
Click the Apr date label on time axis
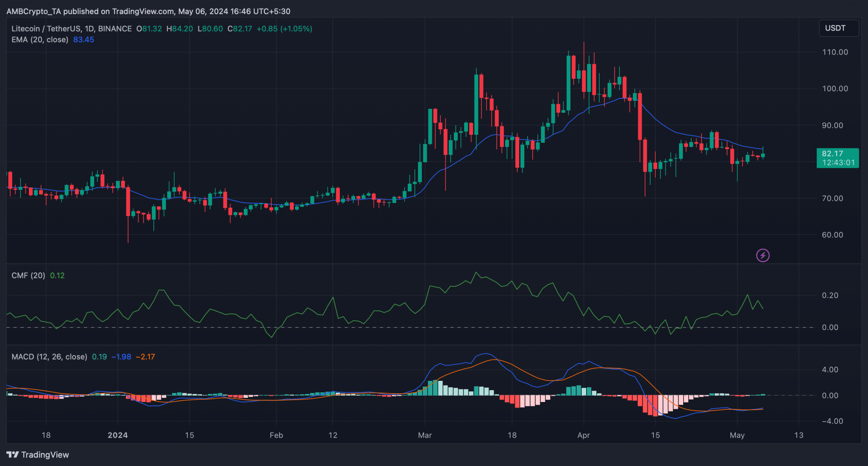(584, 435)
